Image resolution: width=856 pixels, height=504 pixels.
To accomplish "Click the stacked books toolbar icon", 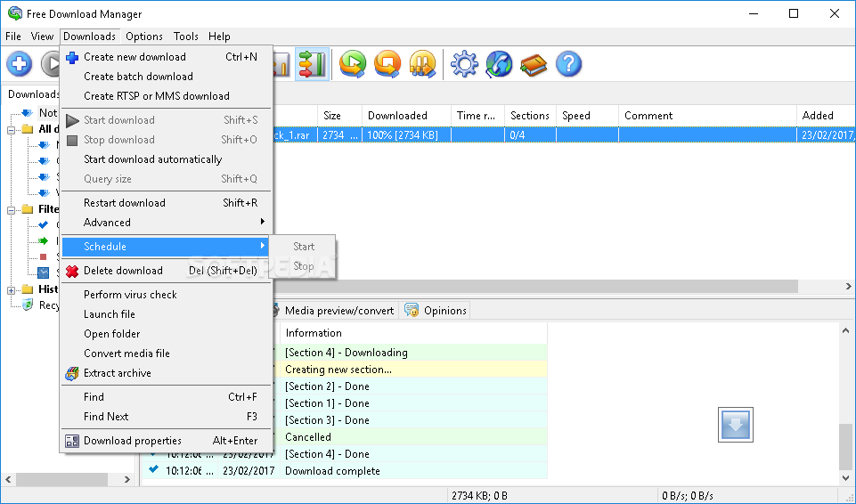I will [x=534, y=65].
